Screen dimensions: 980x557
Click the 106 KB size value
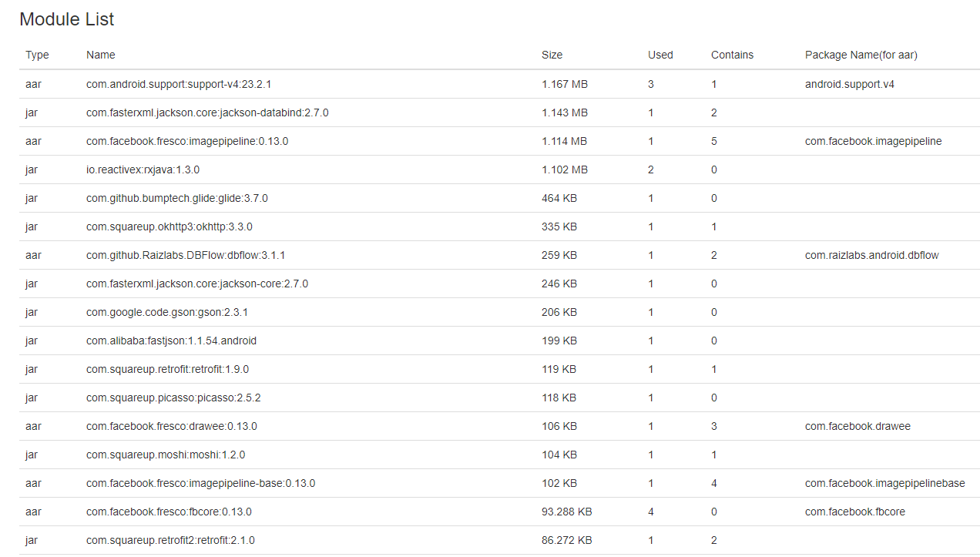pos(559,426)
